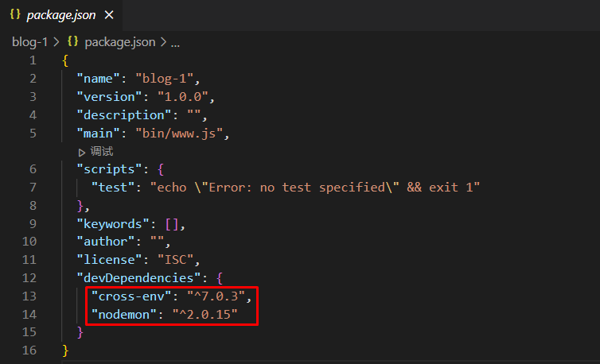Click line number 6 in gutter
The width and height of the screenshot is (600, 364).
33,169
